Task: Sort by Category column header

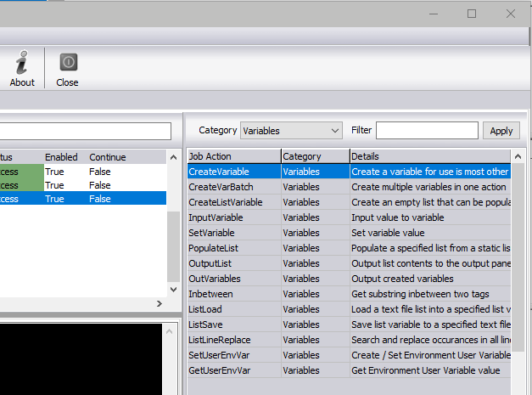Action: click(x=316, y=156)
